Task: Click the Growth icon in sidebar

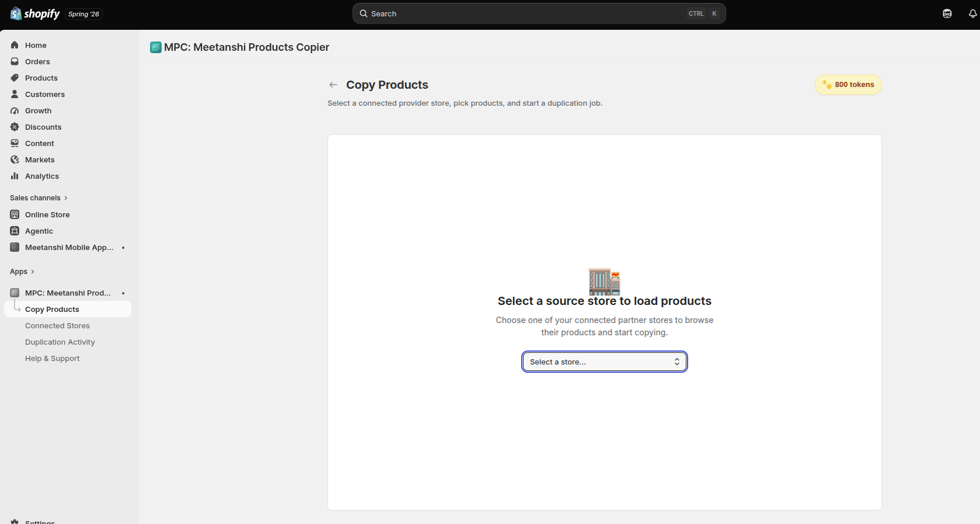Action: click(15, 110)
